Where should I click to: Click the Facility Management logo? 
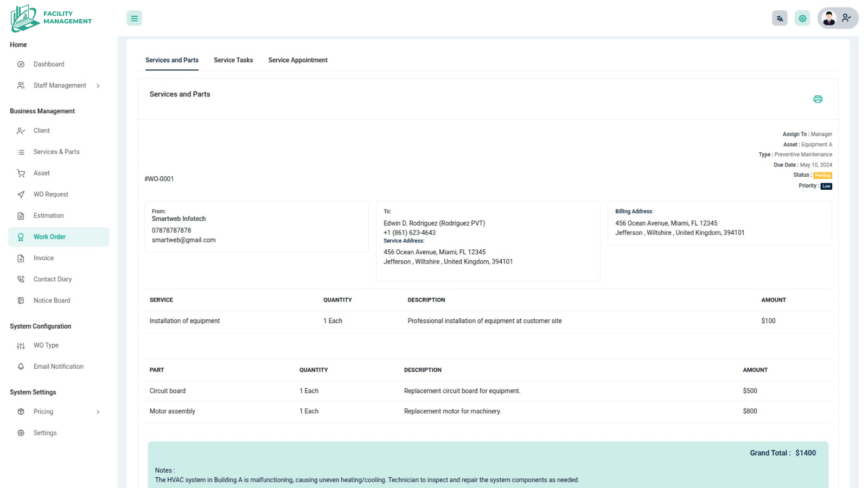[52, 18]
